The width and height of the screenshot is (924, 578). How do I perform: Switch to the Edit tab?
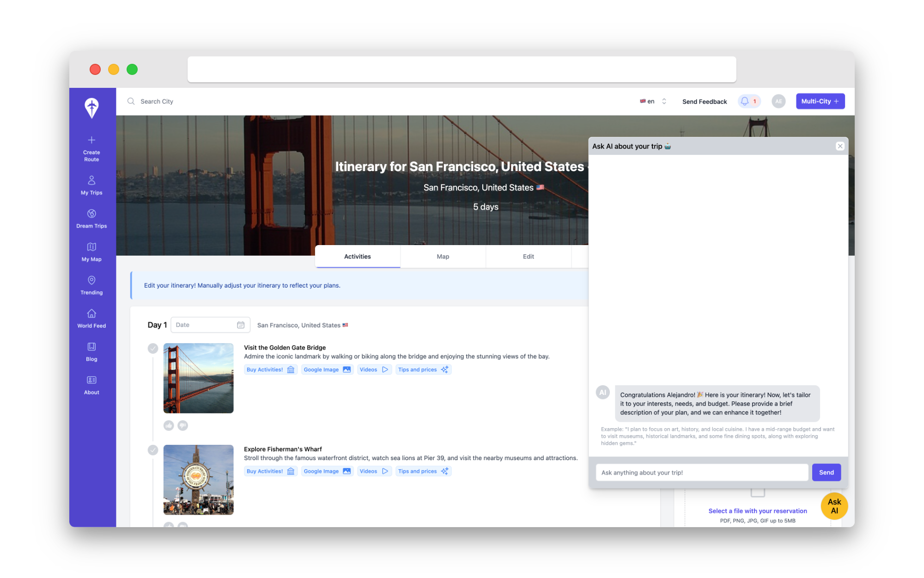click(528, 257)
